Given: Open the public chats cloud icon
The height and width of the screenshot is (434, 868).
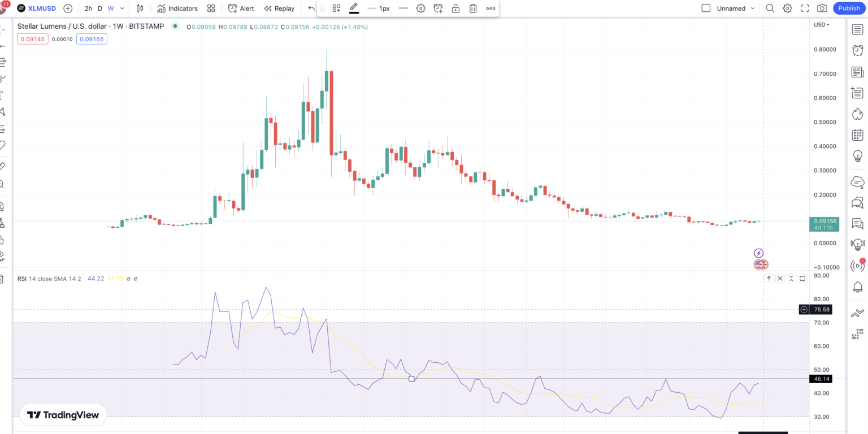Looking at the screenshot, I should (857, 181).
